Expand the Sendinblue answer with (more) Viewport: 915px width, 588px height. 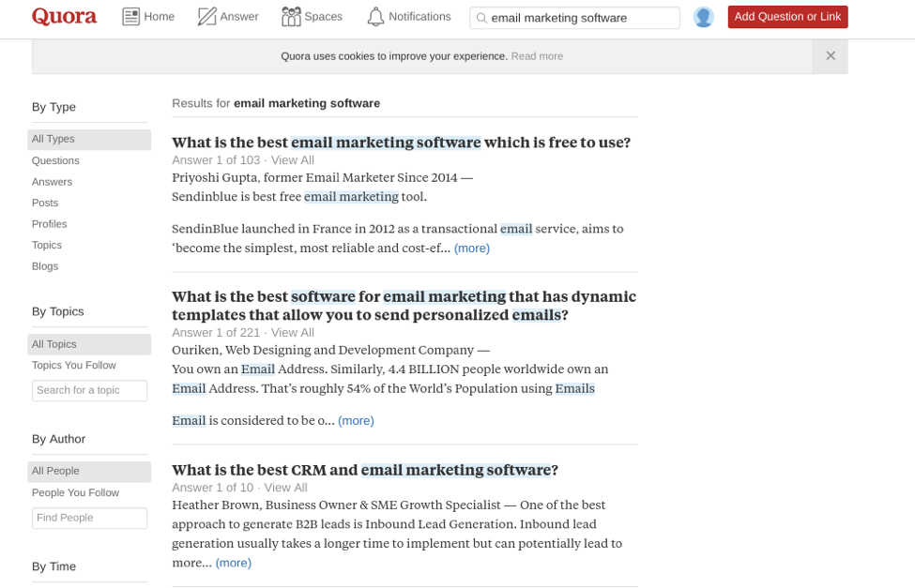[471, 248]
